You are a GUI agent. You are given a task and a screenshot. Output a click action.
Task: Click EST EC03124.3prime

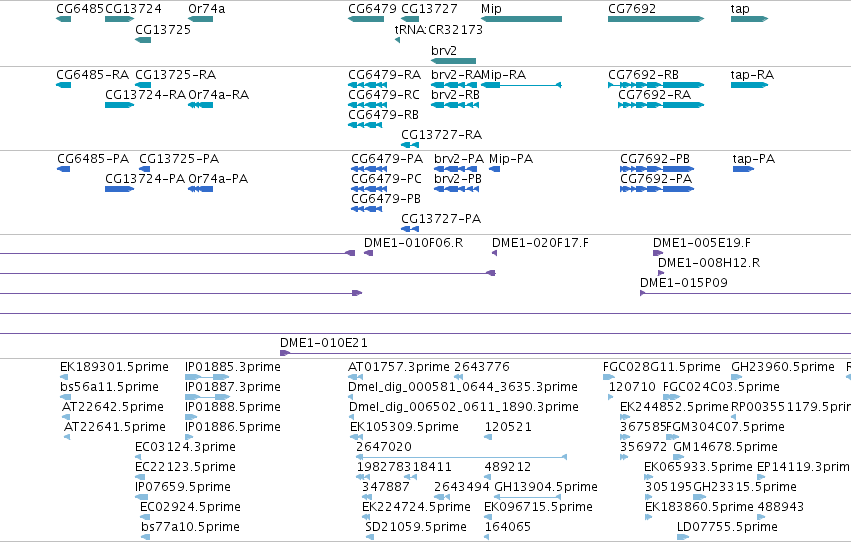(138, 457)
